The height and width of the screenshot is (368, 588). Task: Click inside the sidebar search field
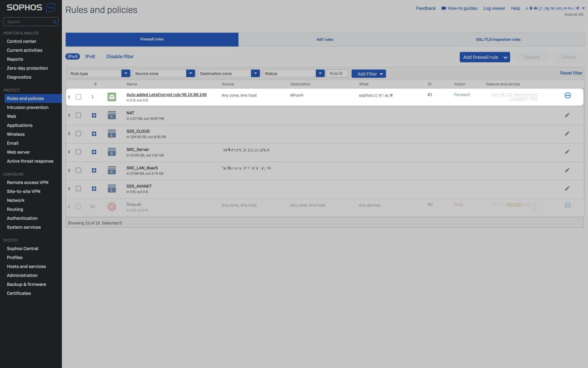coord(27,22)
